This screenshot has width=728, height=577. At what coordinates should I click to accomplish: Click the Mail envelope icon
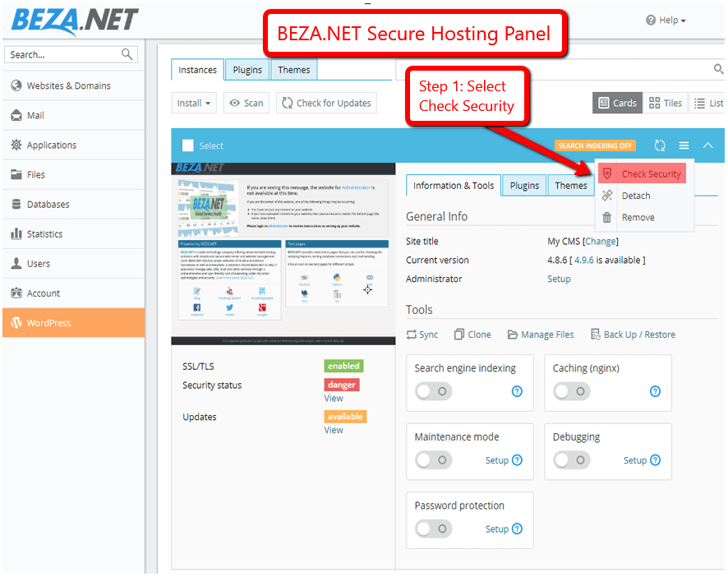coord(16,115)
